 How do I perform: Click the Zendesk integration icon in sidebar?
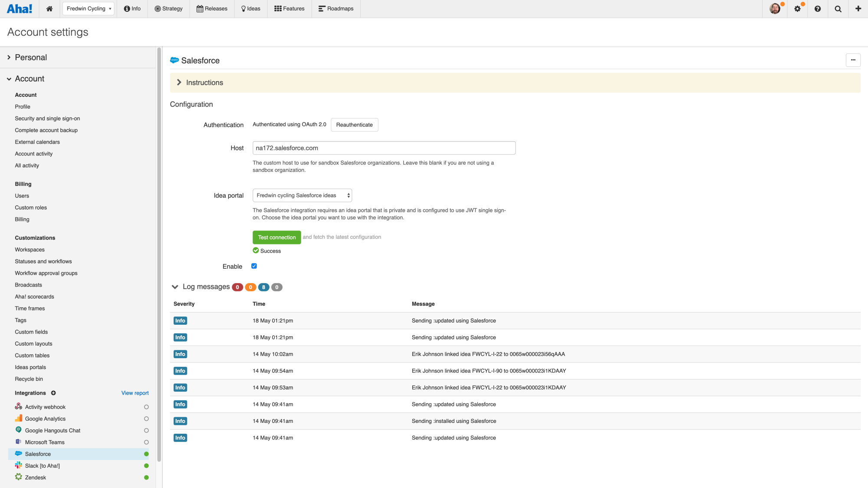(x=19, y=477)
